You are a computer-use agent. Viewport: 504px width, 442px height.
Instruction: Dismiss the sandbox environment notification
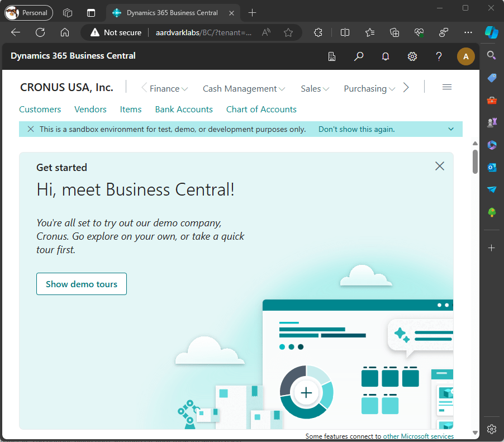pyautogui.click(x=31, y=129)
